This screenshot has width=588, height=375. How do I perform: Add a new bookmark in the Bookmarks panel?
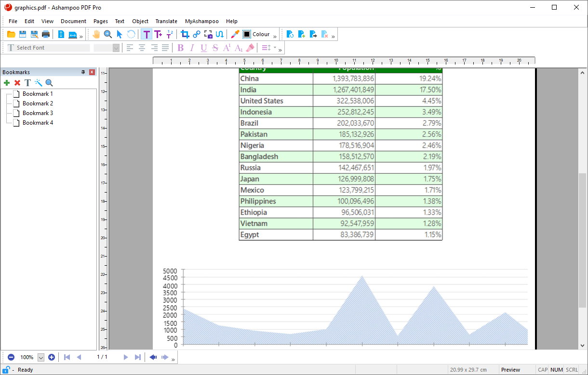pyautogui.click(x=7, y=82)
